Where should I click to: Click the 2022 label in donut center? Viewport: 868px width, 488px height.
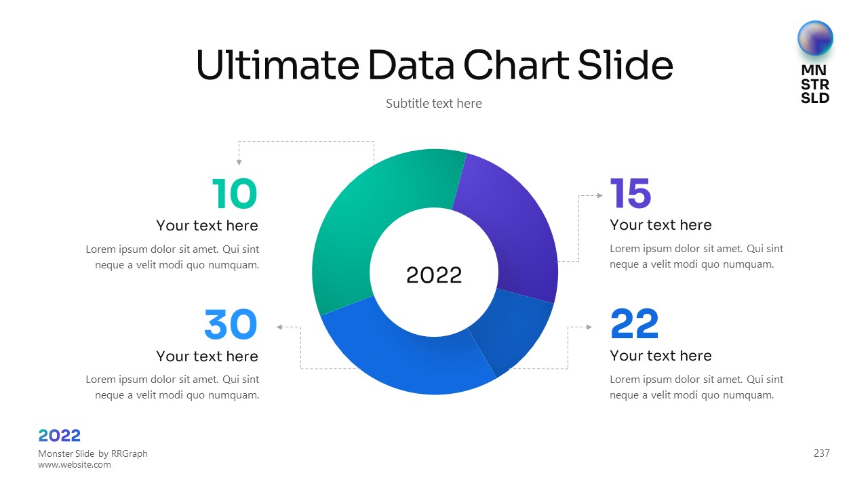click(434, 274)
